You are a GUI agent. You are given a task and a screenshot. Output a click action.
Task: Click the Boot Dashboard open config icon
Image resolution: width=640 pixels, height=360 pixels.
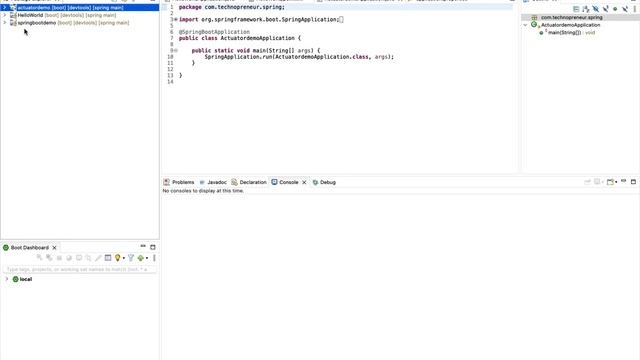(x=88, y=258)
